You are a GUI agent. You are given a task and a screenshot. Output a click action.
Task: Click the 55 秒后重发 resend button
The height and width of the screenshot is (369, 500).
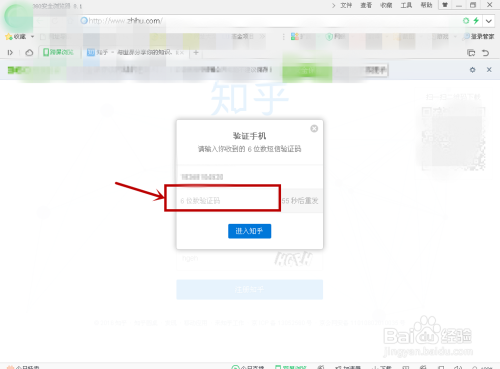(300, 201)
